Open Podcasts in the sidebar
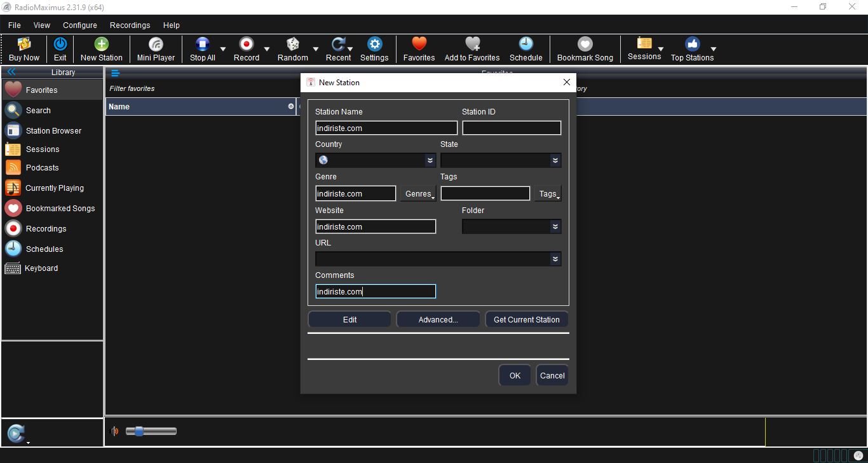The height and width of the screenshot is (463, 868). tap(52, 167)
